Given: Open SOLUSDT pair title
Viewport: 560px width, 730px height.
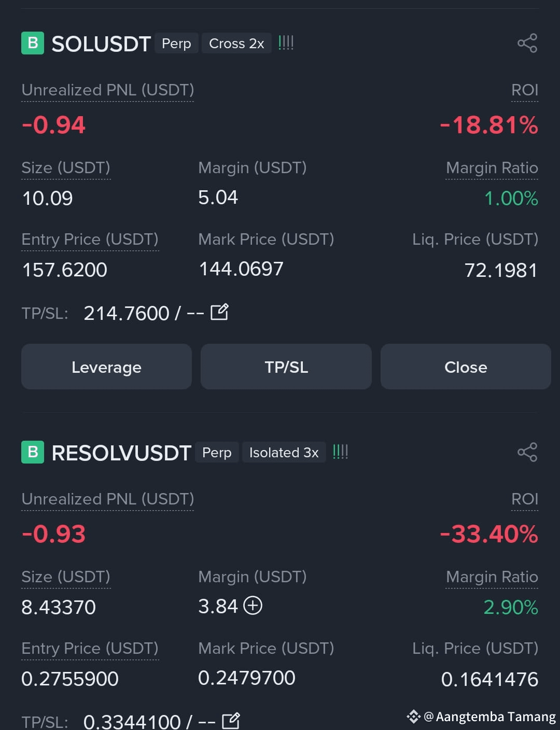Looking at the screenshot, I should tap(101, 44).
